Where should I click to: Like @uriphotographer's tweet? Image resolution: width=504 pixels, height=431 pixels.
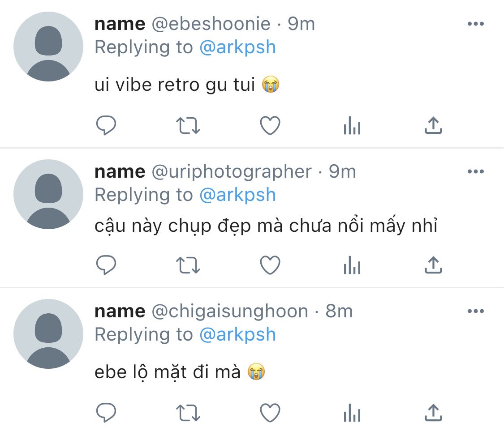[x=270, y=265]
